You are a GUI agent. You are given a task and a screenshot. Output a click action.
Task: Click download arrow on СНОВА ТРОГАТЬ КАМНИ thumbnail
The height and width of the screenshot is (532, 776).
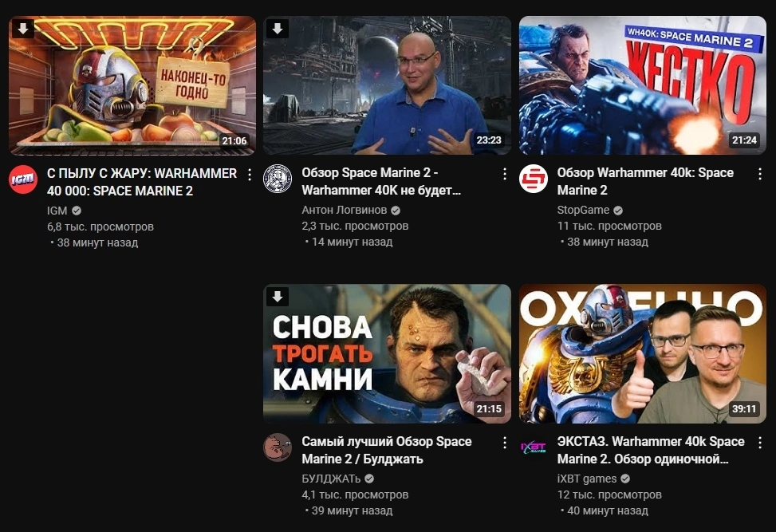278,297
